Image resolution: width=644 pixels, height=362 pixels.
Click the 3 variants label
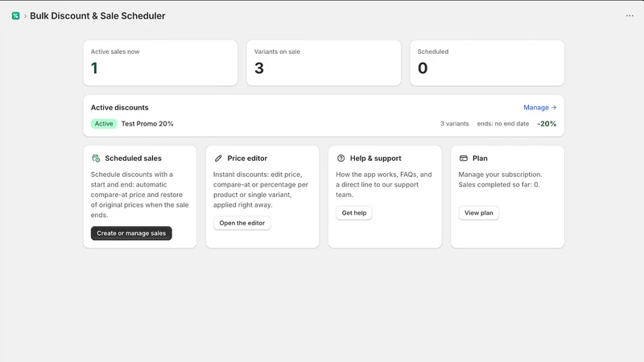[454, 124]
